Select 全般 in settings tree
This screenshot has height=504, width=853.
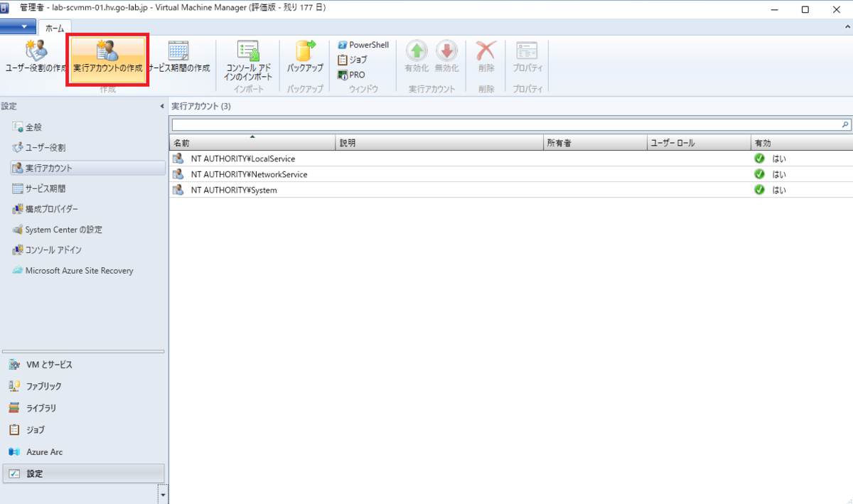click(33, 127)
